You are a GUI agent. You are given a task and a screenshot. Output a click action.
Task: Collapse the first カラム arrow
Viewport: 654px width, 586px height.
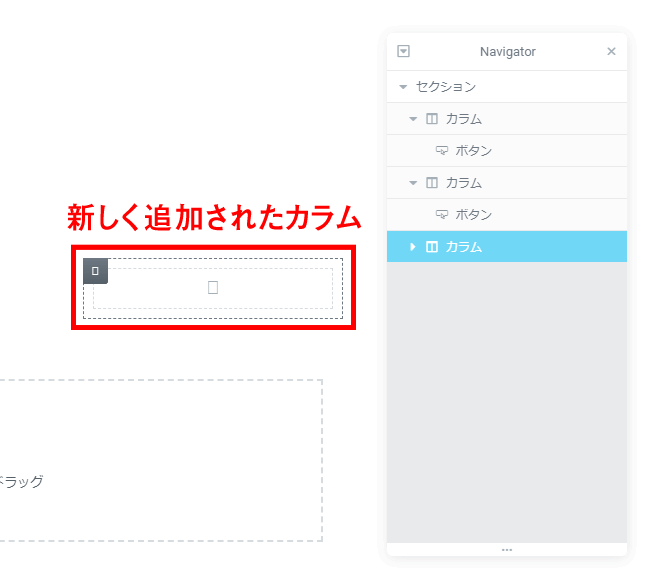point(413,119)
